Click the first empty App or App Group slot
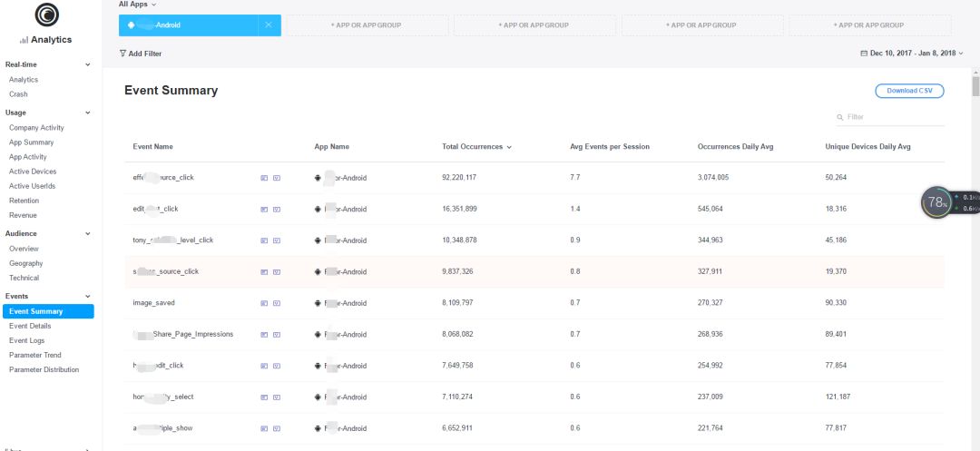 point(366,25)
